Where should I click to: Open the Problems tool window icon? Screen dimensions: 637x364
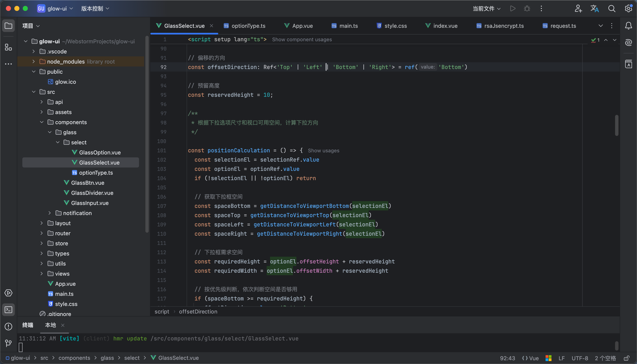[8, 327]
